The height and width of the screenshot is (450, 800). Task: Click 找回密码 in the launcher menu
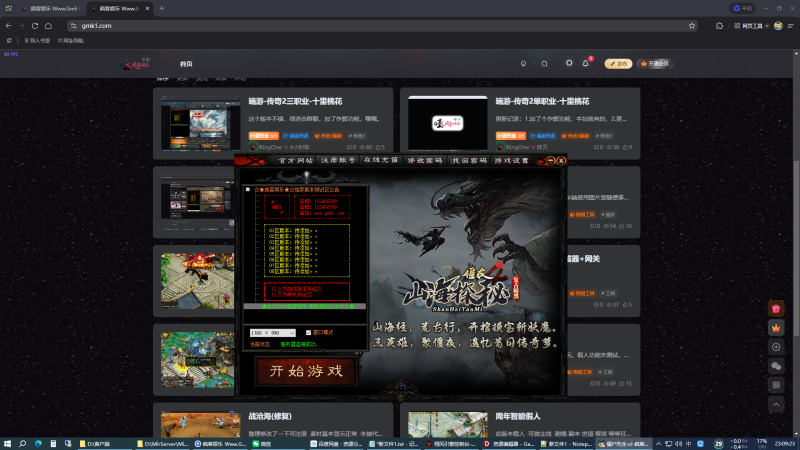tap(468, 161)
